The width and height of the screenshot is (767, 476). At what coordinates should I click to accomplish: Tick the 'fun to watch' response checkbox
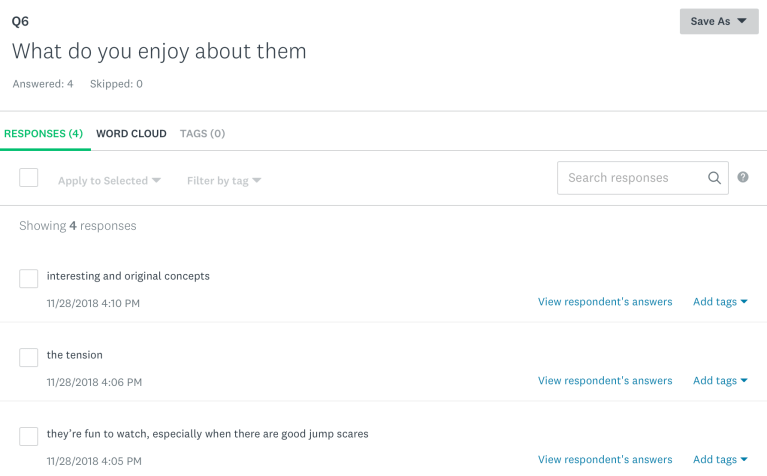tap(29, 437)
